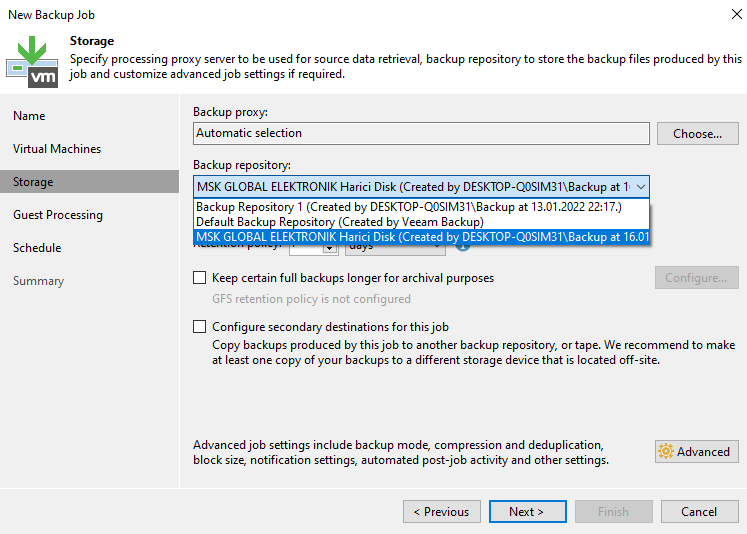Click the Advanced job settings description text
The image size is (747, 534).
tap(401, 452)
